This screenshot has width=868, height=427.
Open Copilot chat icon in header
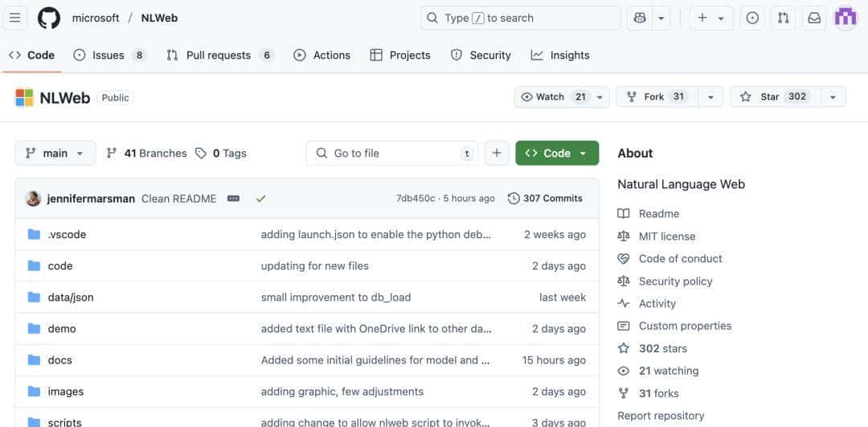640,18
